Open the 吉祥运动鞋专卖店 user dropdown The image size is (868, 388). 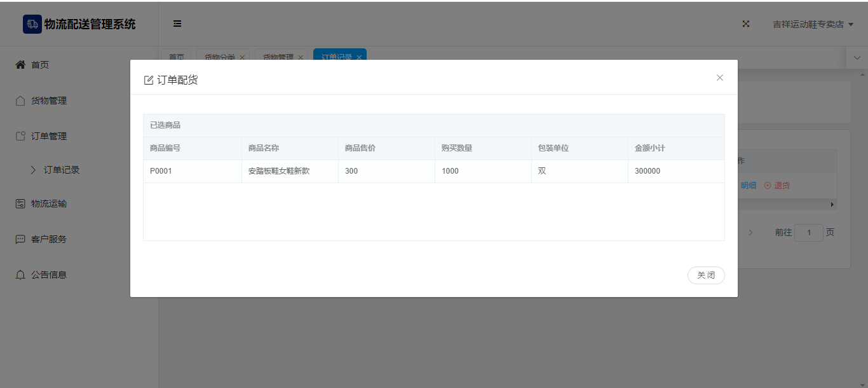tap(813, 24)
